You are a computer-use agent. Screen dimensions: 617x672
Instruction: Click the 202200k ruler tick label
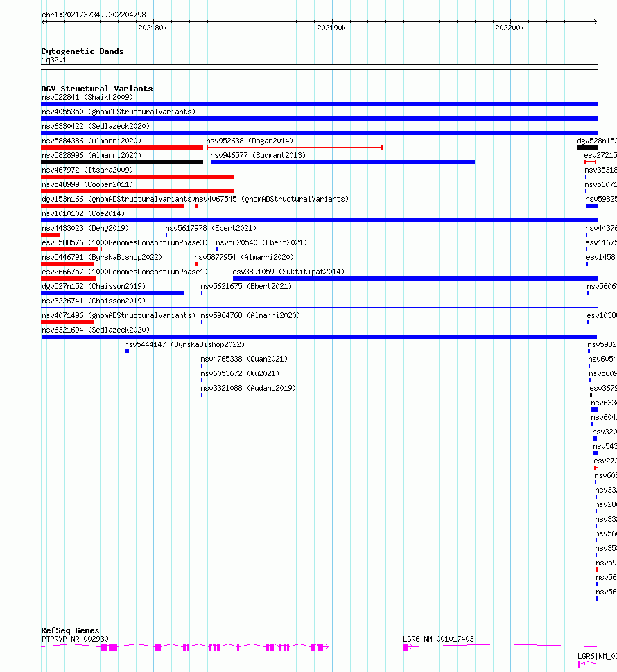point(510,28)
